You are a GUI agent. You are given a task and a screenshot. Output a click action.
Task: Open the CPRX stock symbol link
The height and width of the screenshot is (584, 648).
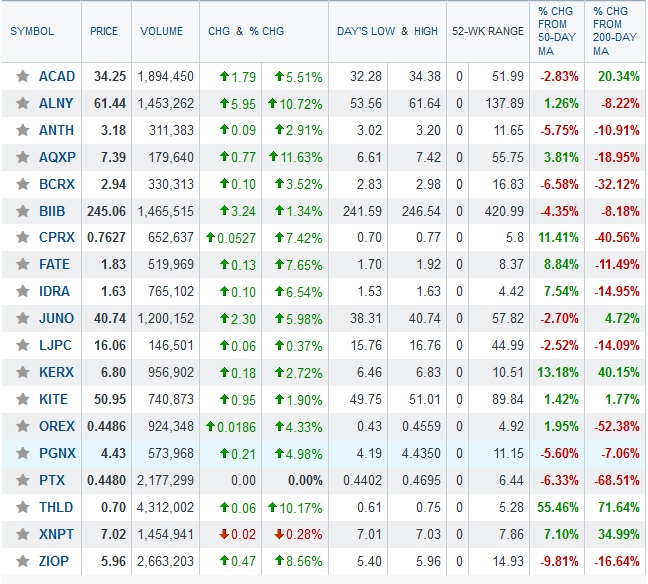(57, 238)
